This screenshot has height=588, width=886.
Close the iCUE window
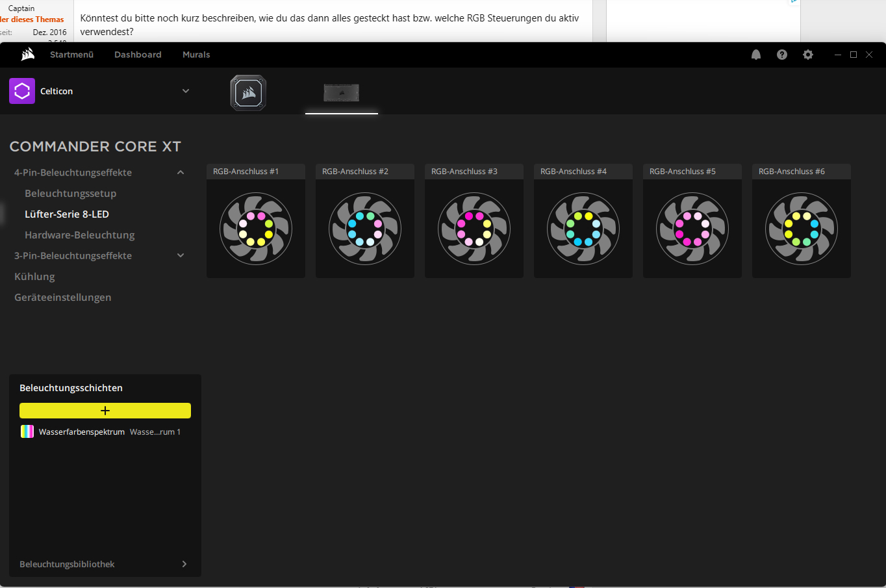(869, 55)
